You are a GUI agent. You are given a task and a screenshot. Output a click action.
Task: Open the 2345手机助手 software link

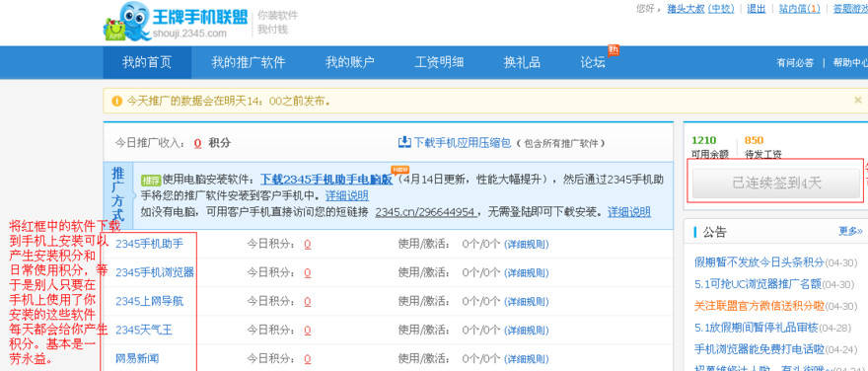[x=149, y=244]
